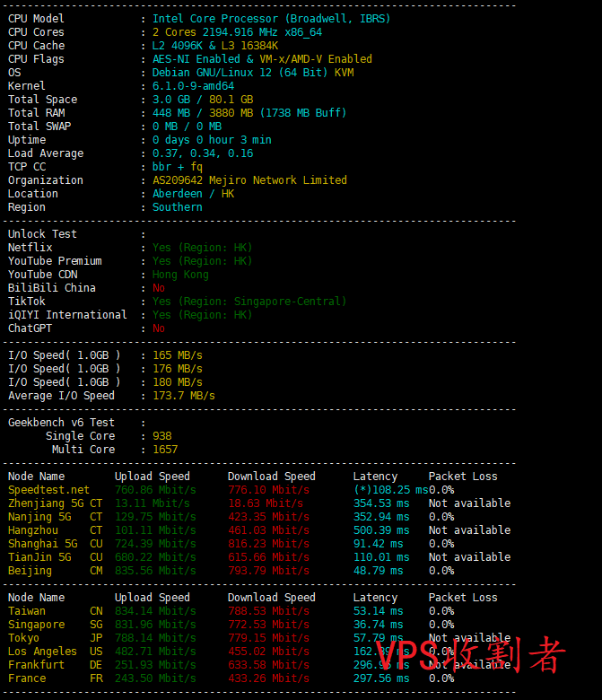
Task: Select the Aberdeen / HK location value
Action: (193, 194)
